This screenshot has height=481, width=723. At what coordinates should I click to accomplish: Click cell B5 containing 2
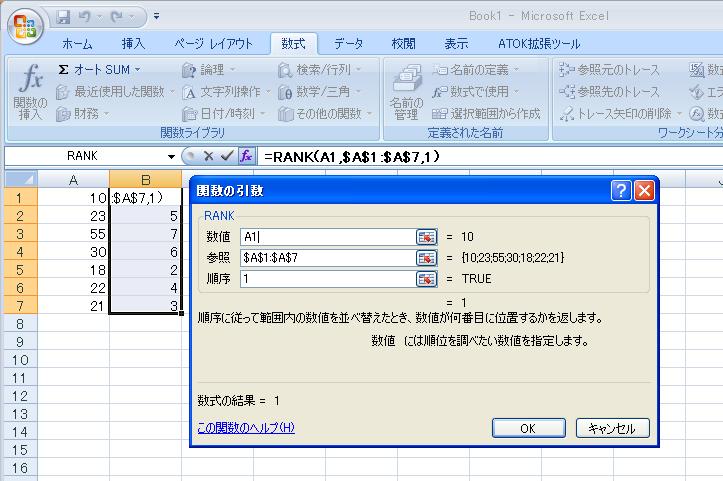pos(146,270)
